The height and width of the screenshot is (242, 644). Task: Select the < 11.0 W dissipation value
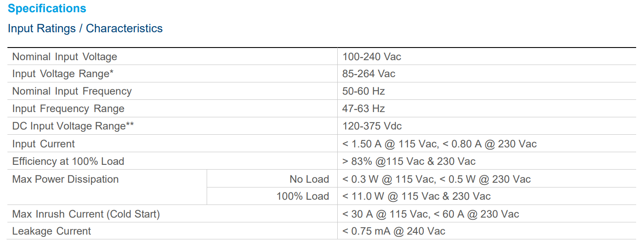[416, 196]
